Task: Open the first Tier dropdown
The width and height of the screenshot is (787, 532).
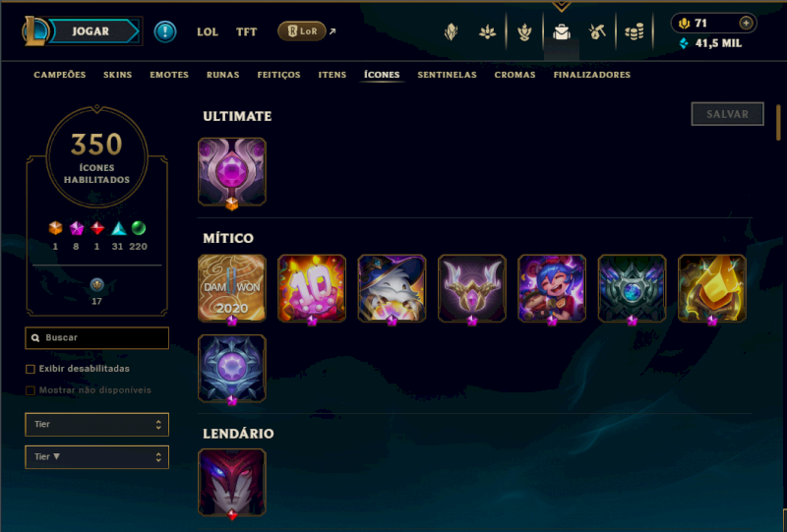Action: click(96, 425)
